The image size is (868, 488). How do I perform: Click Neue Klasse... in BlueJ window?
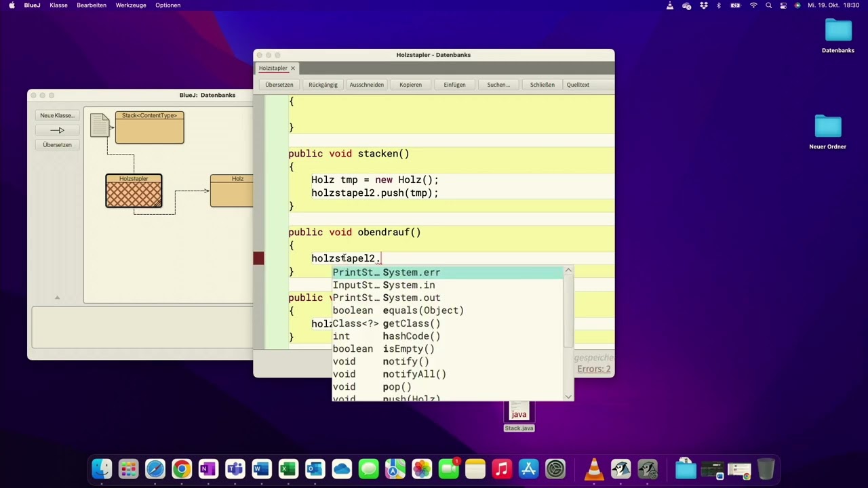point(57,115)
